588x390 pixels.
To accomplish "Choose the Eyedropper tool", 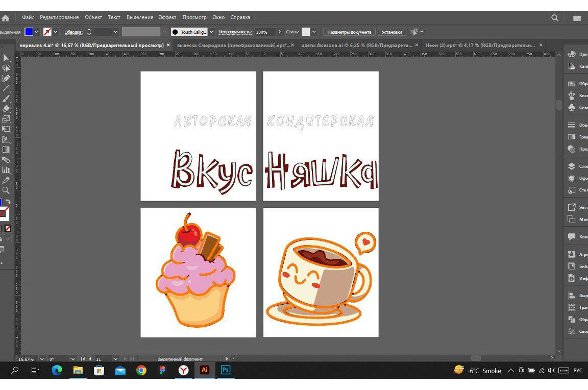I will (x=6, y=180).
